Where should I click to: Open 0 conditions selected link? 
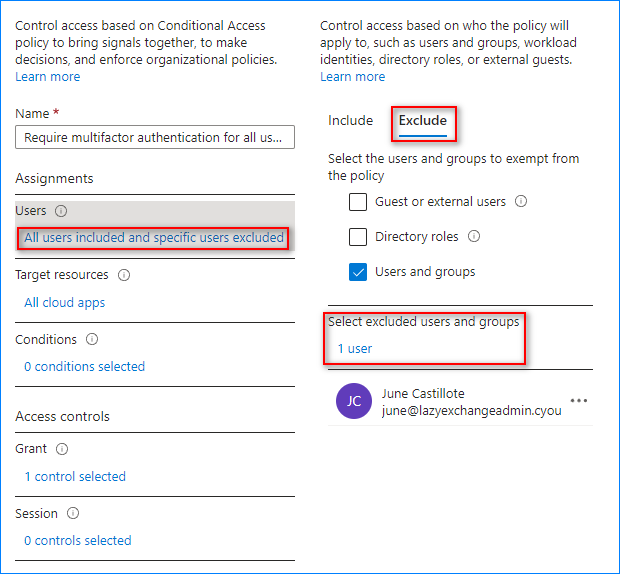click(x=84, y=366)
